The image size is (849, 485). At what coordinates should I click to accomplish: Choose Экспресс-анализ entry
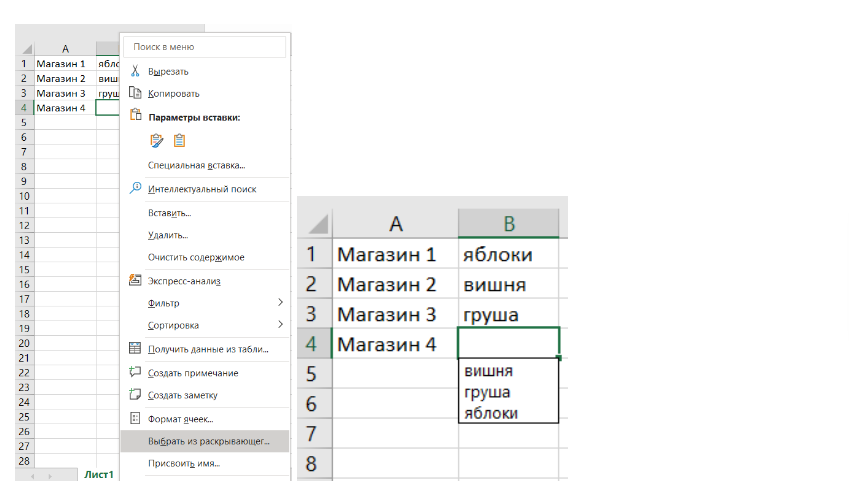184,281
